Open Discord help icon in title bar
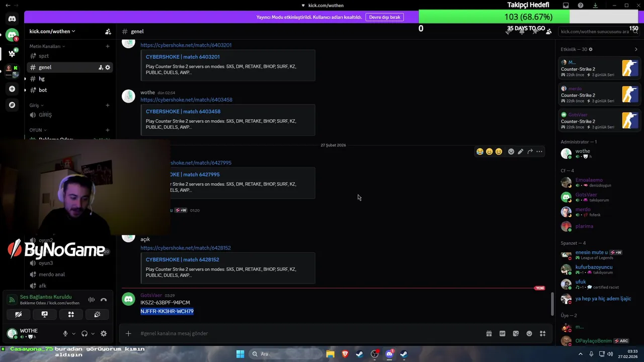Image resolution: width=644 pixels, height=362 pixels. pyautogui.click(x=581, y=6)
